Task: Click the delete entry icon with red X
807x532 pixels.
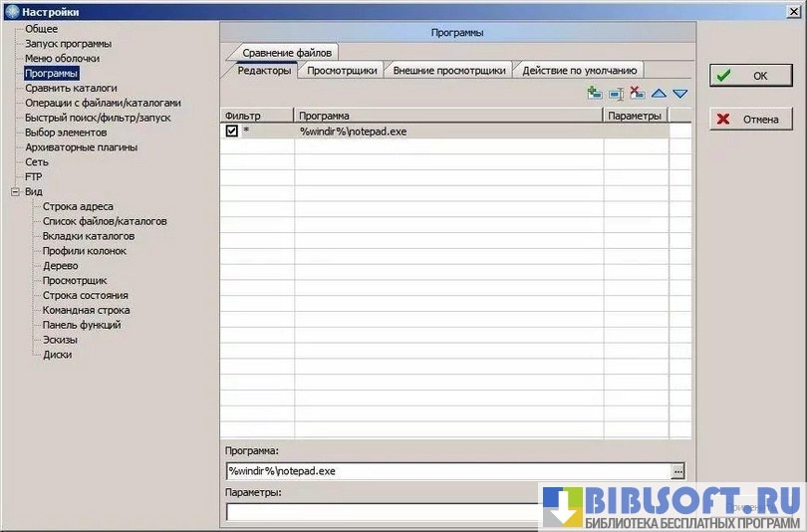Action: click(x=638, y=93)
